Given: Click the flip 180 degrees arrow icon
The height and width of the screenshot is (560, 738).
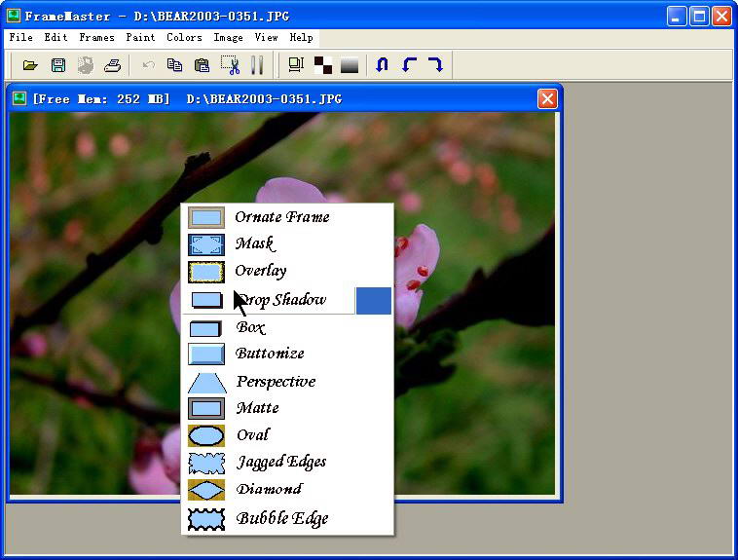Looking at the screenshot, I should [382, 65].
